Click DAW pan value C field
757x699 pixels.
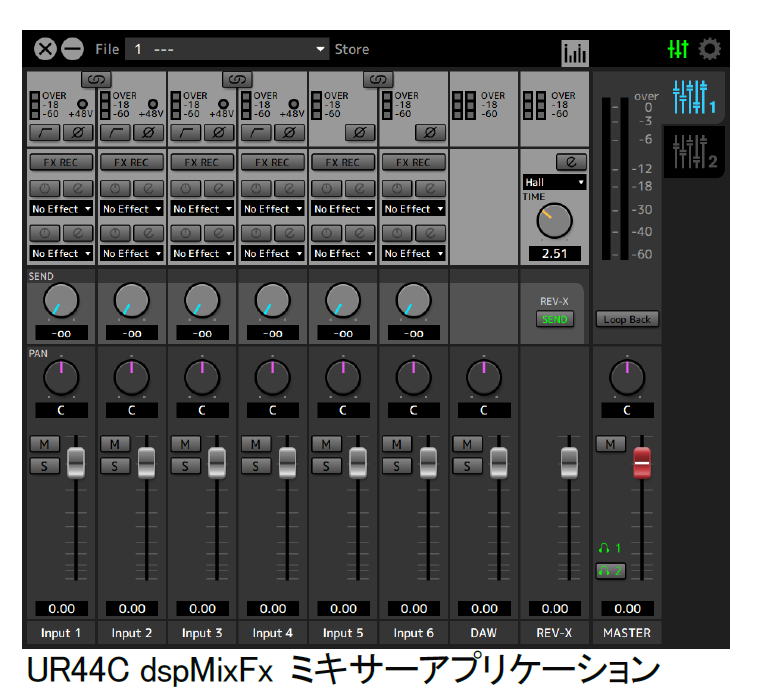(x=484, y=410)
